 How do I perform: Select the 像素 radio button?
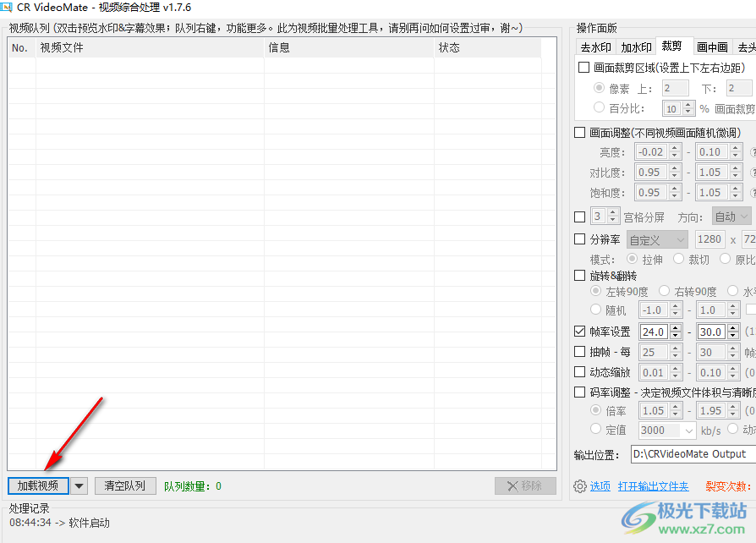(599, 88)
